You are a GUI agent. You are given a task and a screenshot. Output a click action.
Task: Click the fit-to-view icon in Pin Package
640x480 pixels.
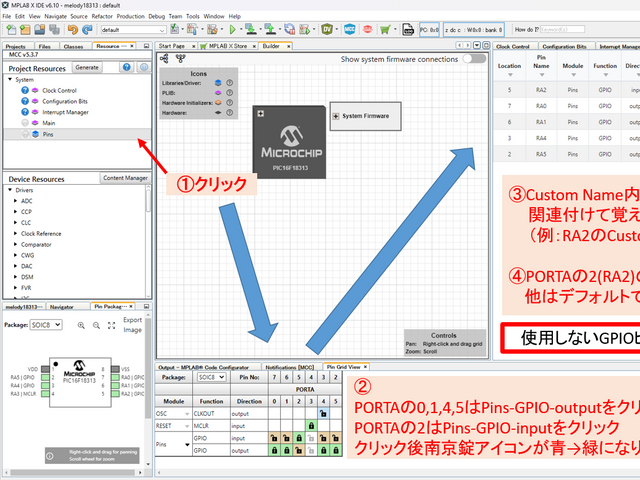pyautogui.click(x=111, y=325)
